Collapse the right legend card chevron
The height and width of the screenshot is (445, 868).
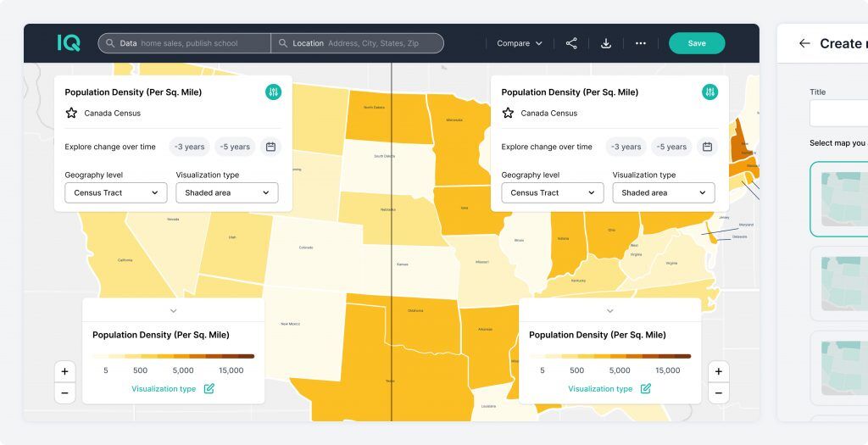(610, 311)
